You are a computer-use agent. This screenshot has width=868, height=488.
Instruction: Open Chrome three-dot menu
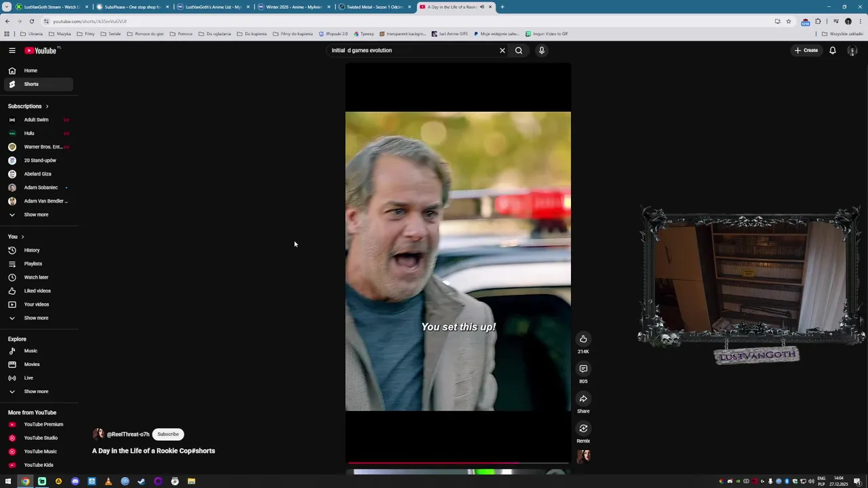tap(860, 21)
